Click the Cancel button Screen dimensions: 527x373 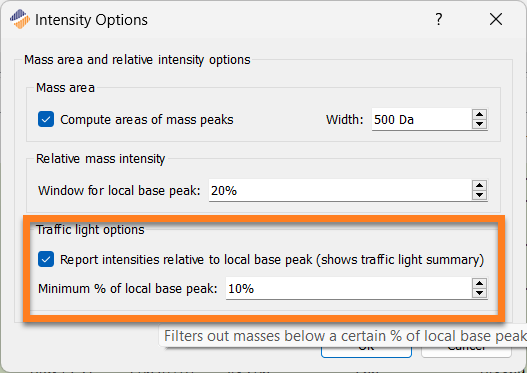click(x=467, y=349)
